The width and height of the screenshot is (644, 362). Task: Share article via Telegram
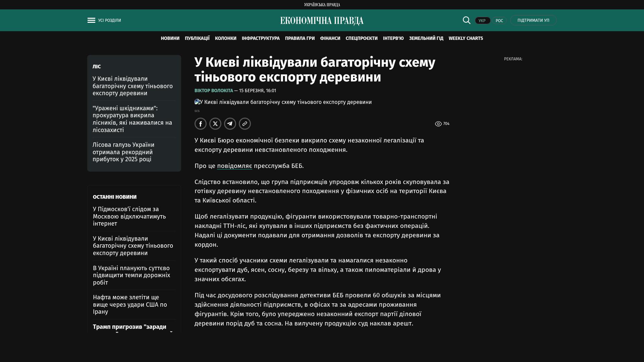[230, 124]
